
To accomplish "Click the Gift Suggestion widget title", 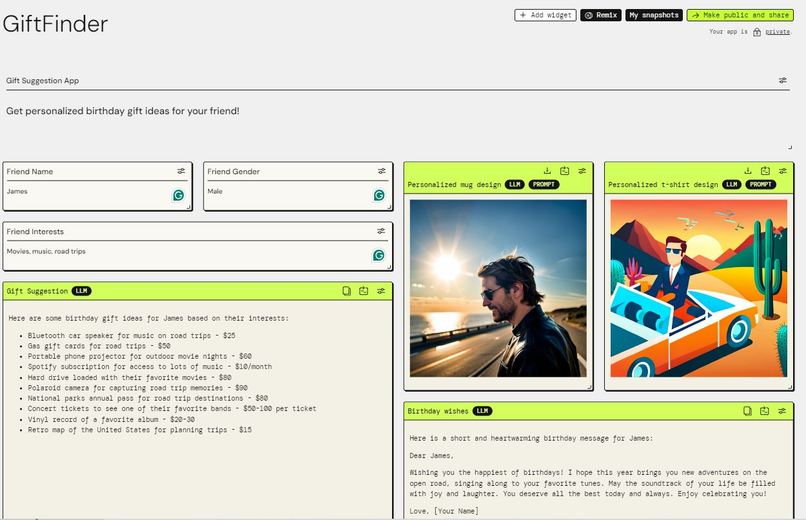I will tap(37, 291).
